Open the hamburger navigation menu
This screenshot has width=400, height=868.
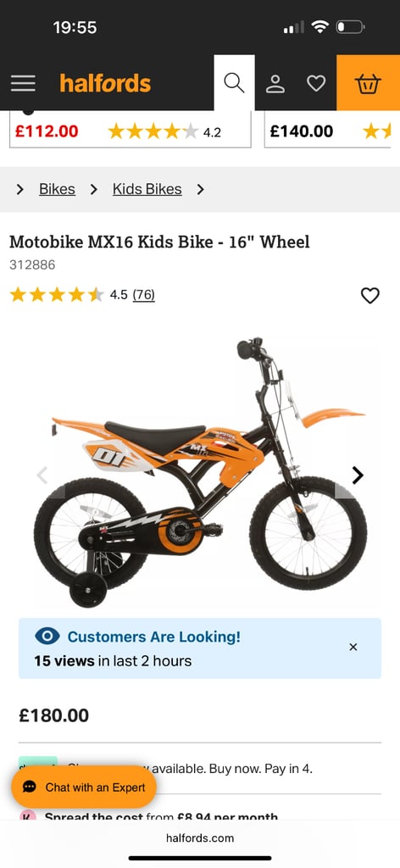23,84
